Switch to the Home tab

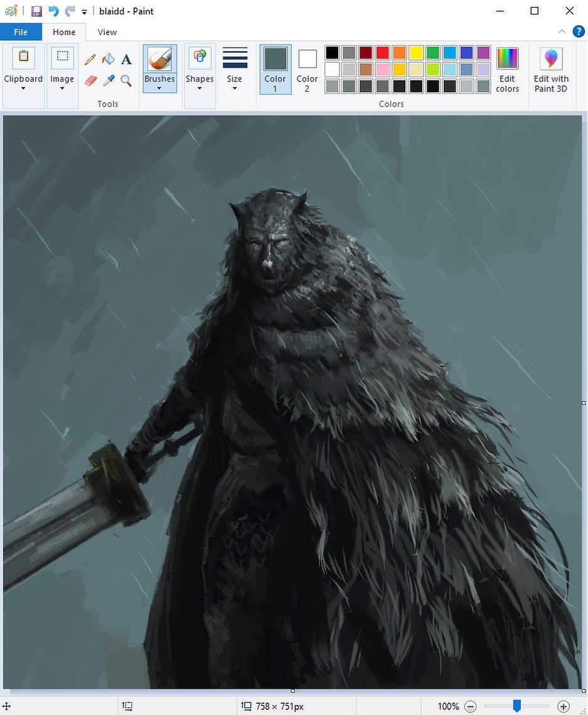64,32
